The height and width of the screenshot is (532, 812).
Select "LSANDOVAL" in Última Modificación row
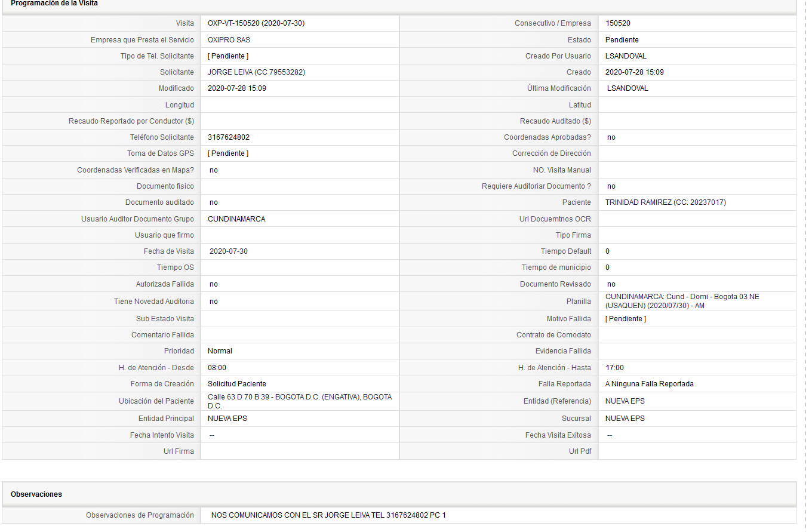(x=628, y=88)
